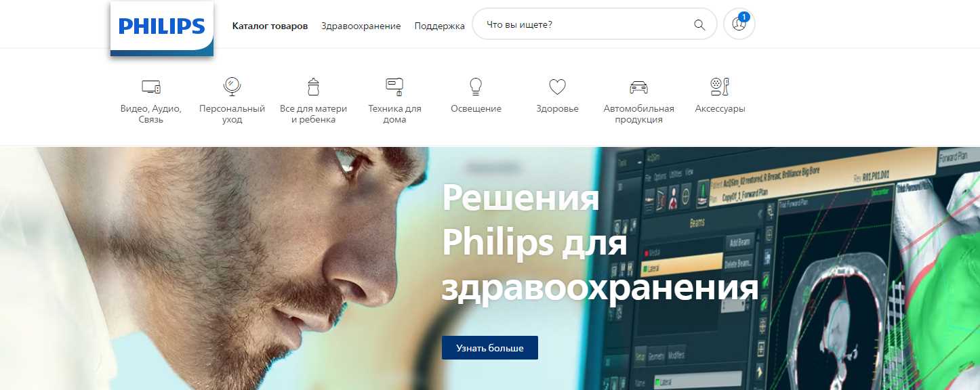Select the Освещение light bulb icon
980x390 pixels.
pyautogui.click(x=476, y=86)
